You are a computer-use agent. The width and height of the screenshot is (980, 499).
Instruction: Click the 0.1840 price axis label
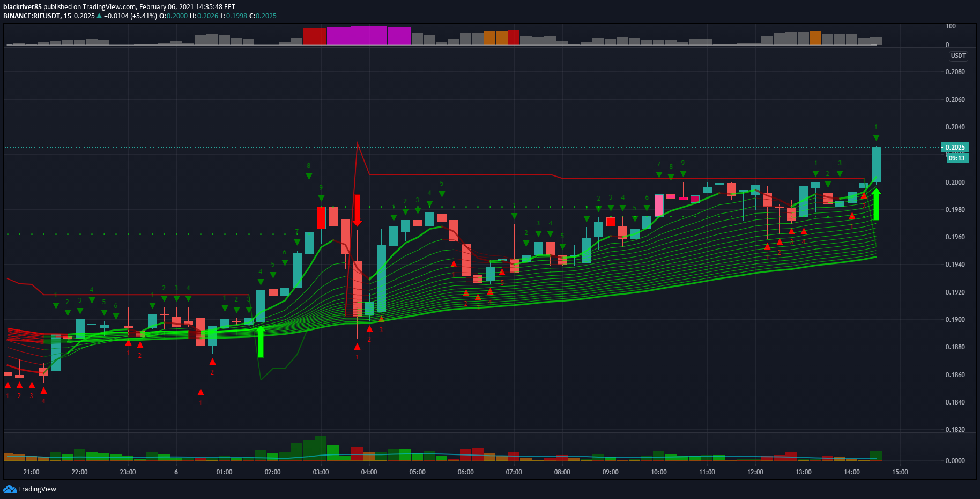(x=955, y=402)
